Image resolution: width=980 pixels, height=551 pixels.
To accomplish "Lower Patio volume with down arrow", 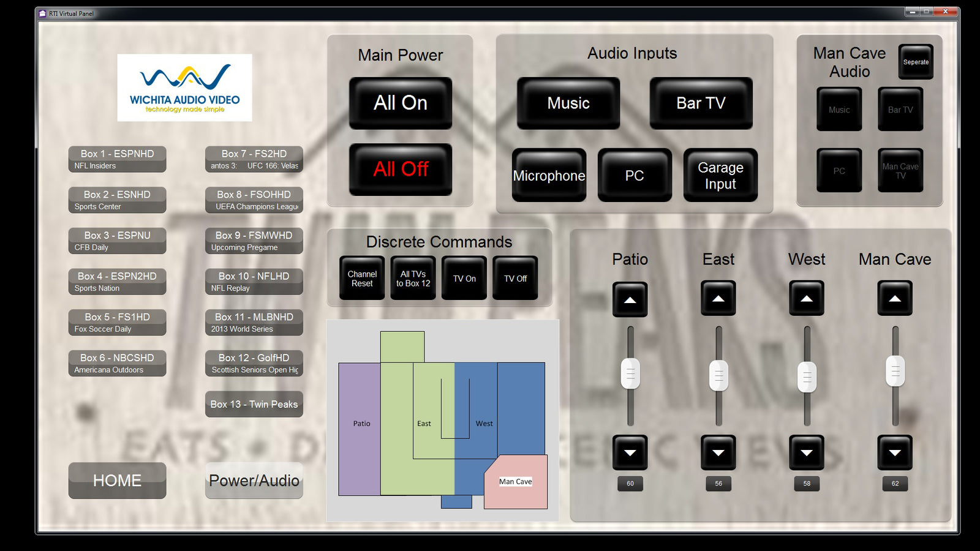I will pyautogui.click(x=630, y=452).
